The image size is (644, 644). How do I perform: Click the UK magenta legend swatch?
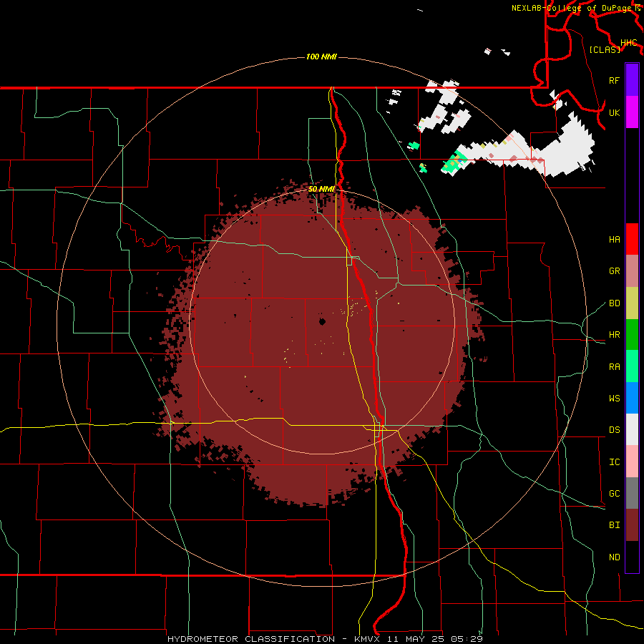coord(632,112)
